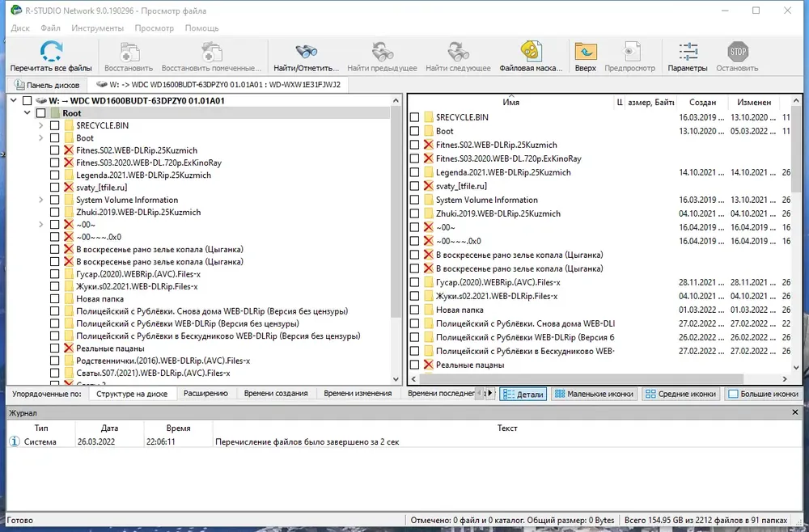This screenshot has height=532, width=809.
Task: Click the Имя column header
Action: [510, 102]
